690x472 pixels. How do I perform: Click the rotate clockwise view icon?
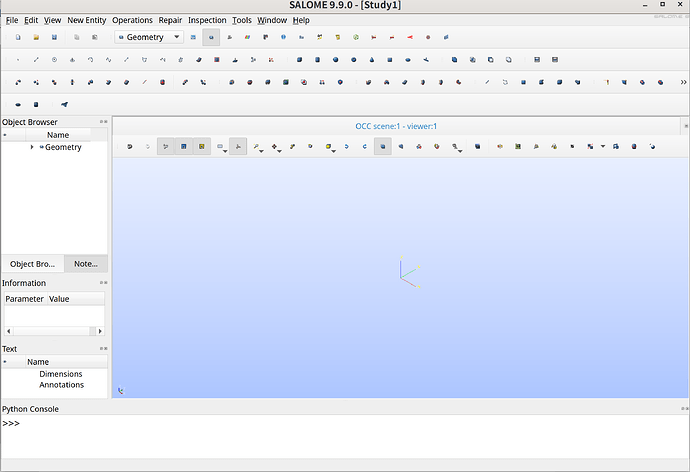coord(364,146)
